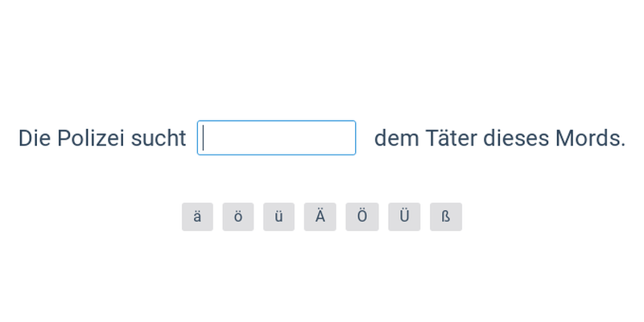The image size is (644, 322).
Task: Focus the fill-in-the-blank text box
Action: [276, 138]
